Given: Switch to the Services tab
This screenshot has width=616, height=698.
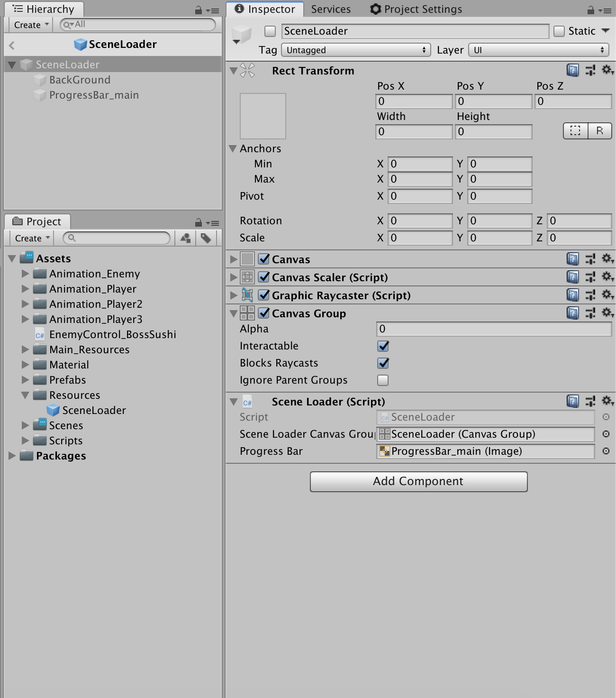Looking at the screenshot, I should click(331, 9).
